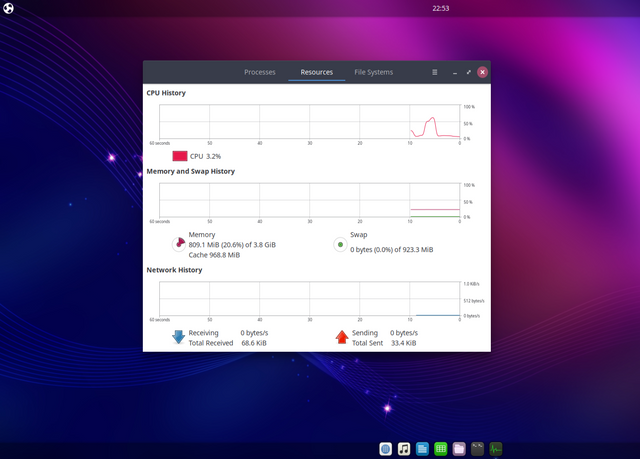Click the Total Sent 33.4 KiB value
This screenshot has height=459, width=640.
point(404,343)
